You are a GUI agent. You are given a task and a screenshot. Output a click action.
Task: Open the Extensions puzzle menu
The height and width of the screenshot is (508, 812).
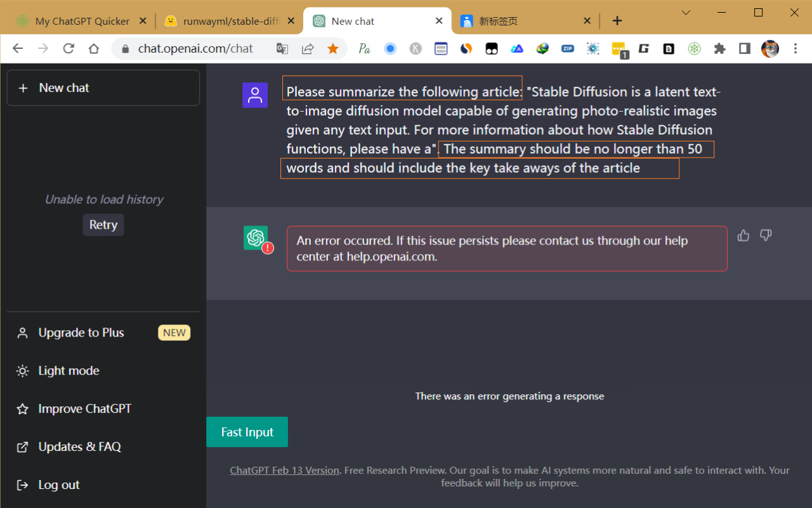click(x=719, y=48)
